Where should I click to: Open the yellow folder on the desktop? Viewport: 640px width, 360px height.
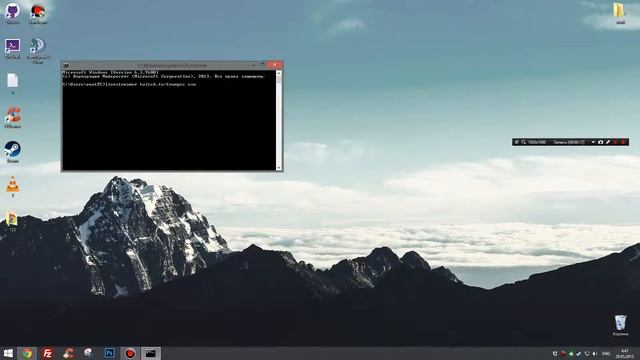pos(620,13)
